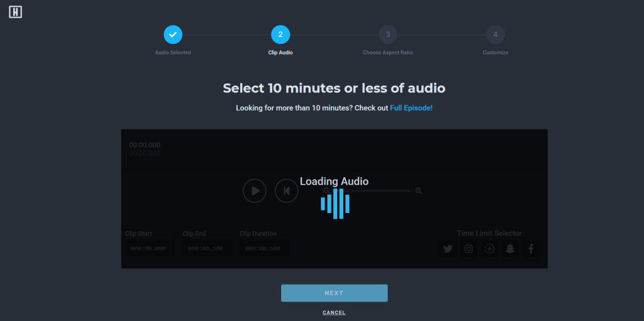The width and height of the screenshot is (644, 321).
Task: Select the Instagram Stories plus-circle icon
Action: pos(489,249)
